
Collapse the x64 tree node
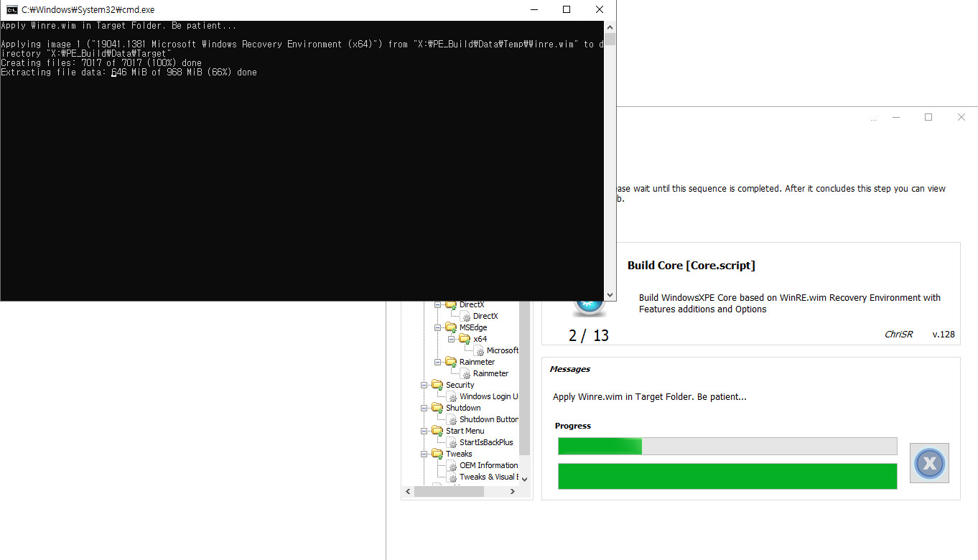[452, 339]
